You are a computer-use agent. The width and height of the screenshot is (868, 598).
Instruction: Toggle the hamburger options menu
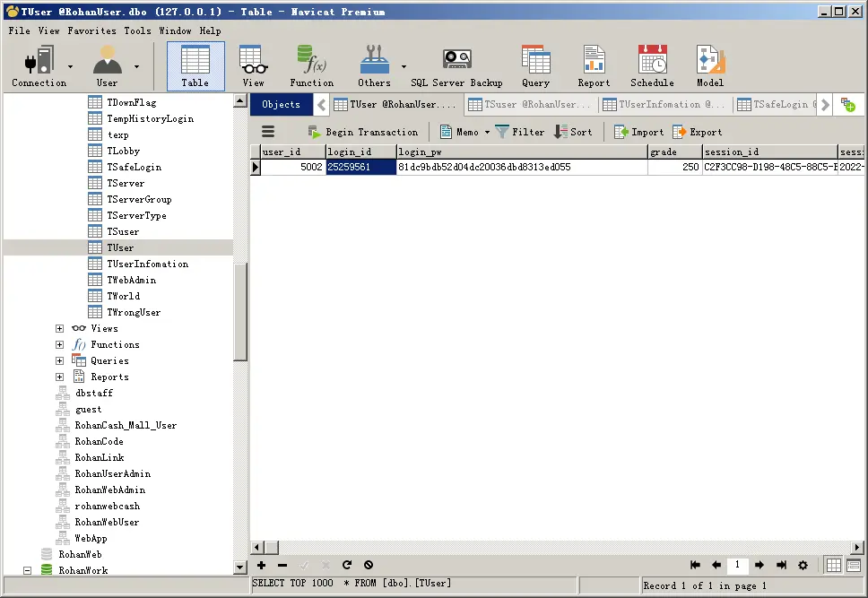(268, 132)
